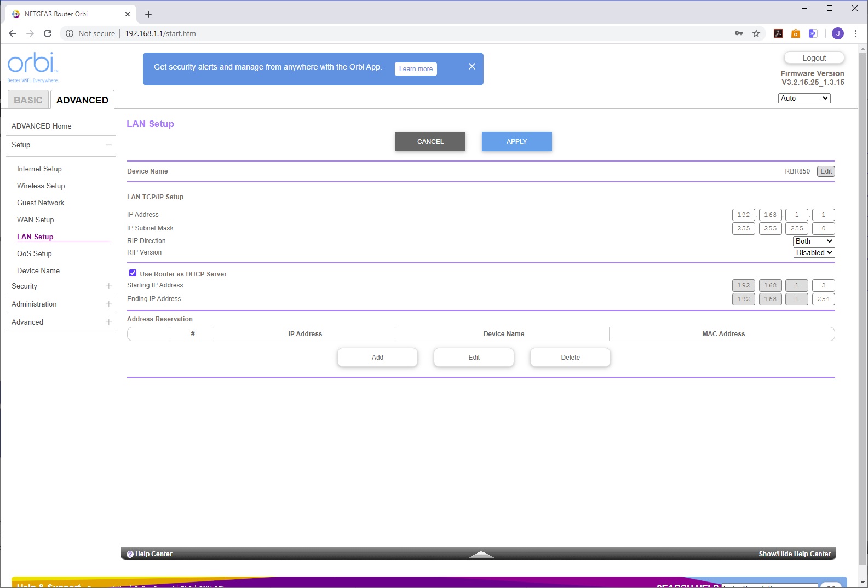Open the saved password key icon
868x588 pixels.
739,33
